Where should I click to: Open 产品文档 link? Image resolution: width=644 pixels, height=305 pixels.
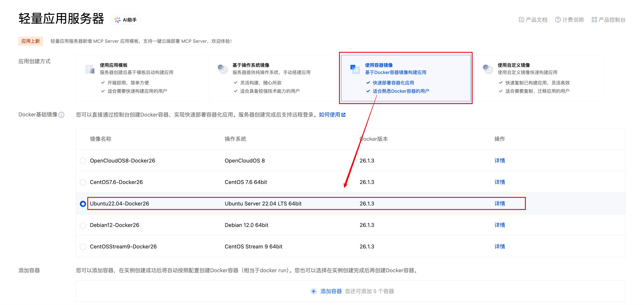coord(533,20)
